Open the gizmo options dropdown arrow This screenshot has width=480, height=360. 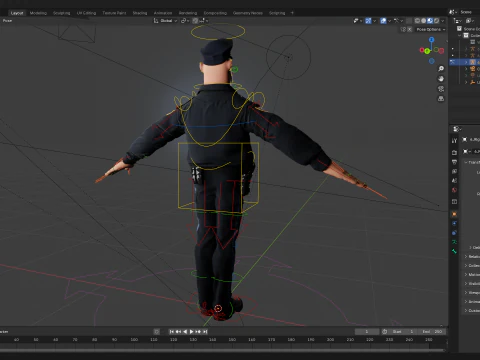(374, 21)
